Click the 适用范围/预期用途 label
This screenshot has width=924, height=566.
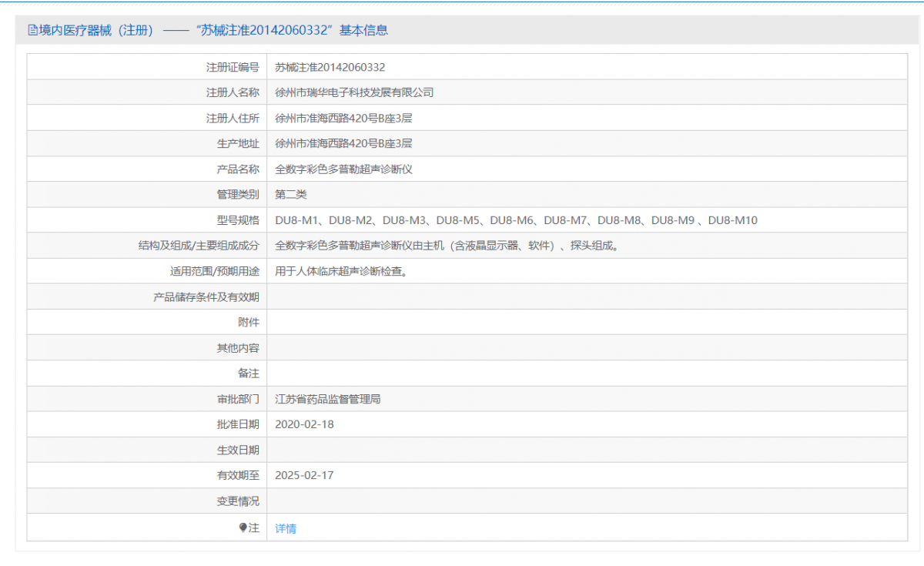tap(215, 271)
